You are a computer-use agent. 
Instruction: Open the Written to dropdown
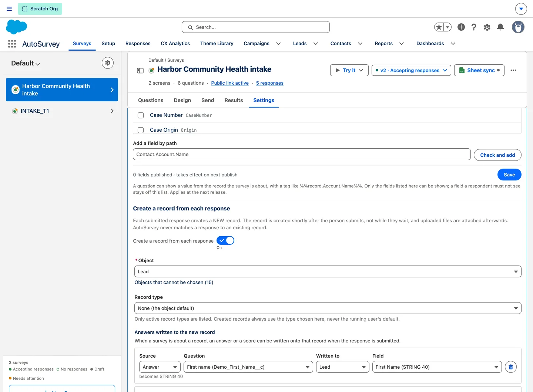point(343,367)
